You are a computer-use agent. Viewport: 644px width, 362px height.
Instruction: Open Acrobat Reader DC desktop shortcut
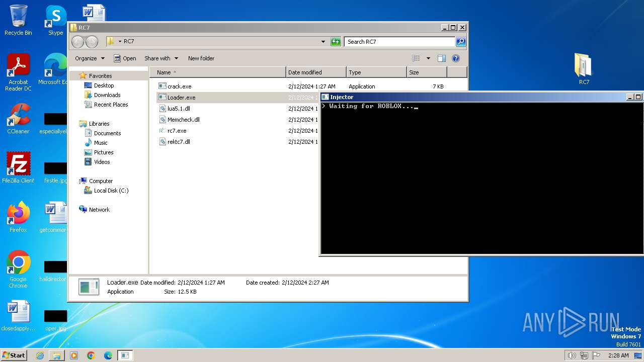[x=18, y=72]
